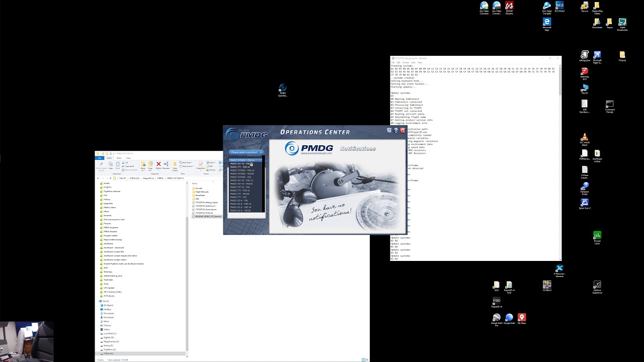
Task: Click Properties in the File Explorer ribbon
Action: pyautogui.click(x=200, y=166)
